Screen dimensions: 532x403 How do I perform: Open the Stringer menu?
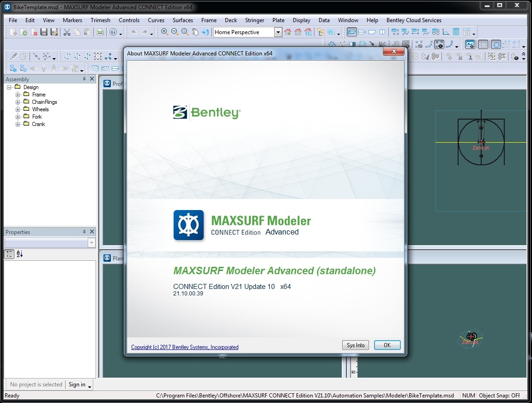tap(254, 20)
